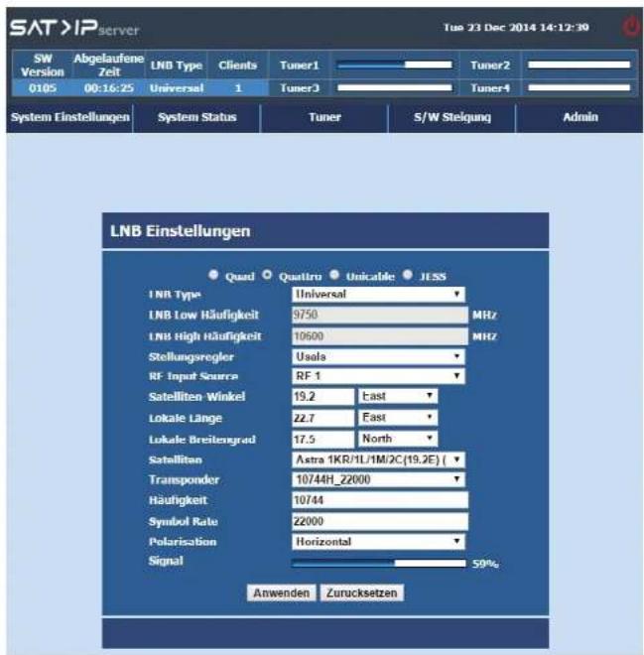644x655 pixels.
Task: Open the Stellungsregler Usals dropdown
Action: tap(378, 356)
